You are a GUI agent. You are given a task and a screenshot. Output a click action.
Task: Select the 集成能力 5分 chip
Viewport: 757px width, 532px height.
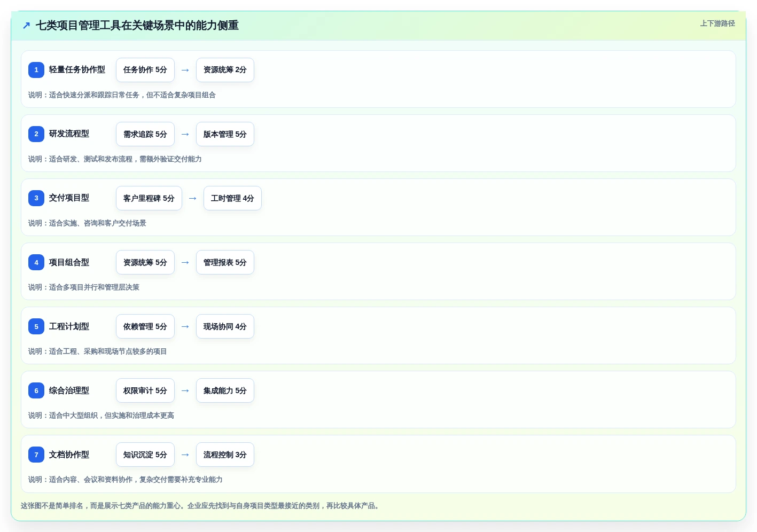[225, 390]
